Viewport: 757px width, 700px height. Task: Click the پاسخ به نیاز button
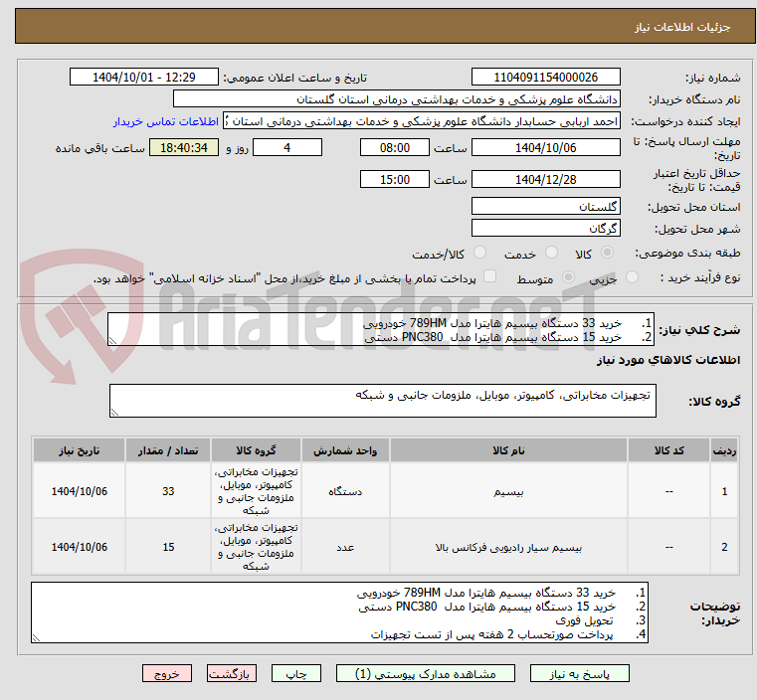579,673
